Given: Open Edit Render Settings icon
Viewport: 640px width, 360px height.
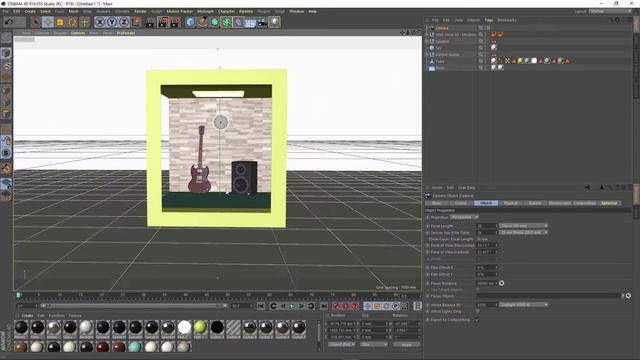Looking at the screenshot, I should point(175,22).
